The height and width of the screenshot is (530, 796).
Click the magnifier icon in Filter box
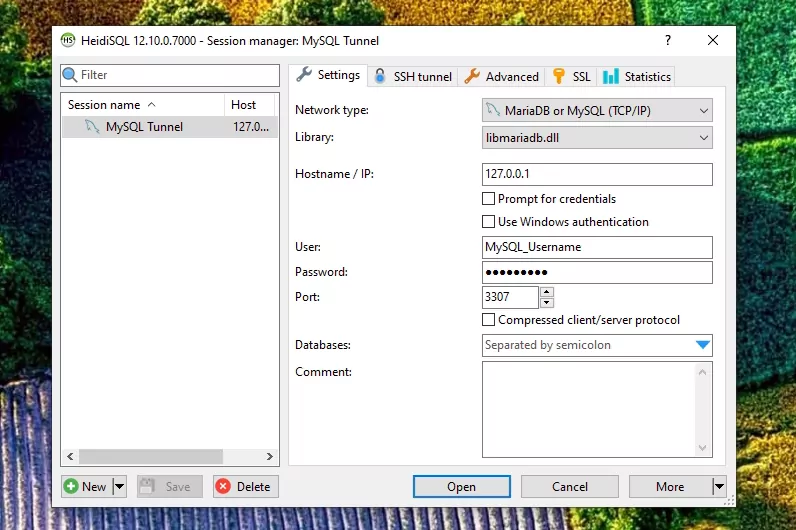coord(70,75)
